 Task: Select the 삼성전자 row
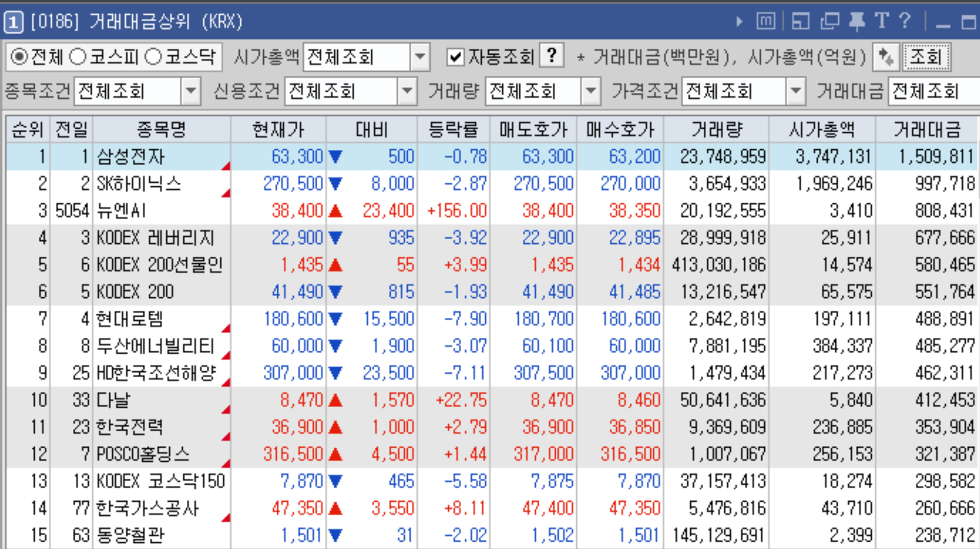coord(493,157)
